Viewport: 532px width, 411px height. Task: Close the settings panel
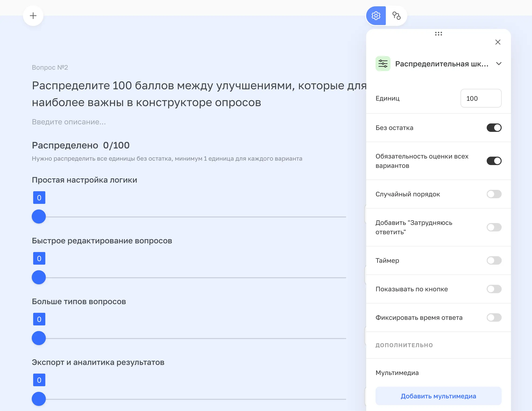click(498, 42)
